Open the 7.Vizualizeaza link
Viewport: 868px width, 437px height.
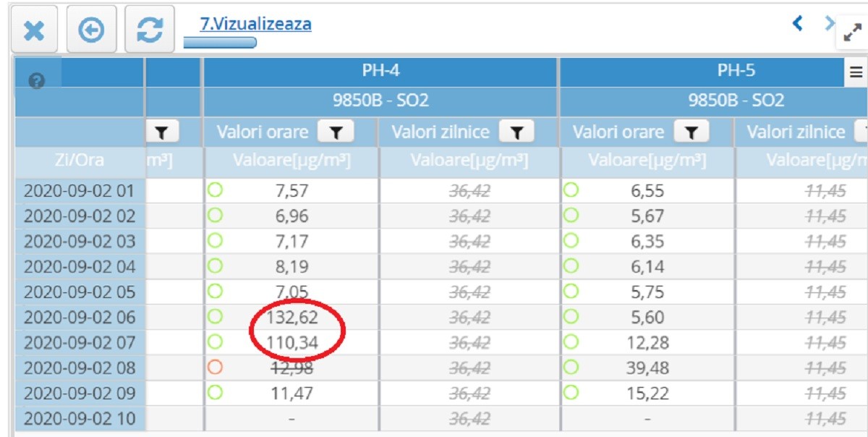[x=255, y=24]
